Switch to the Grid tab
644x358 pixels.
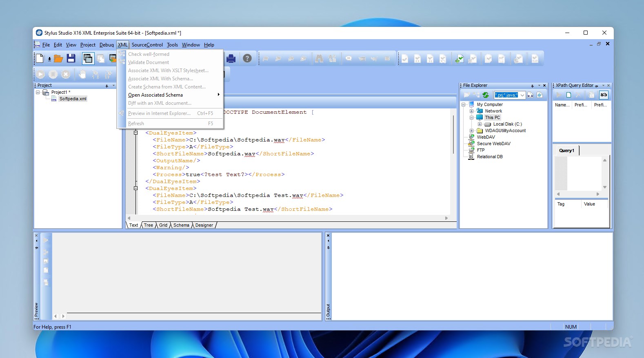coord(163,225)
